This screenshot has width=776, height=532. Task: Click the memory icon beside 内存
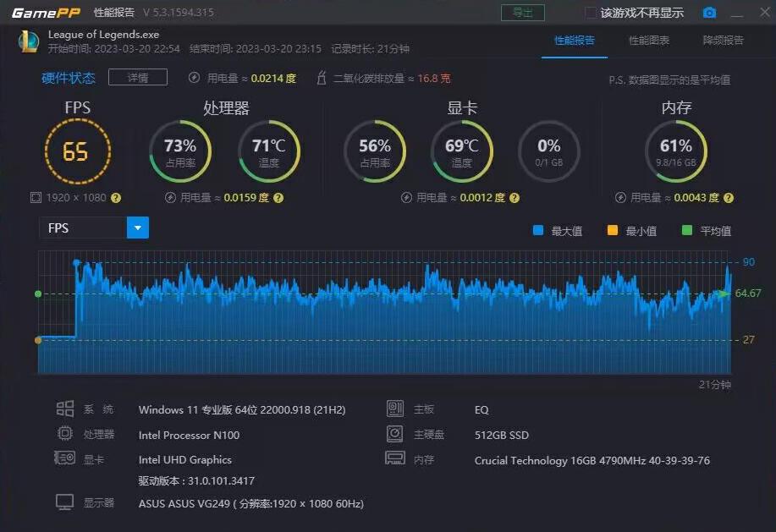point(394,459)
